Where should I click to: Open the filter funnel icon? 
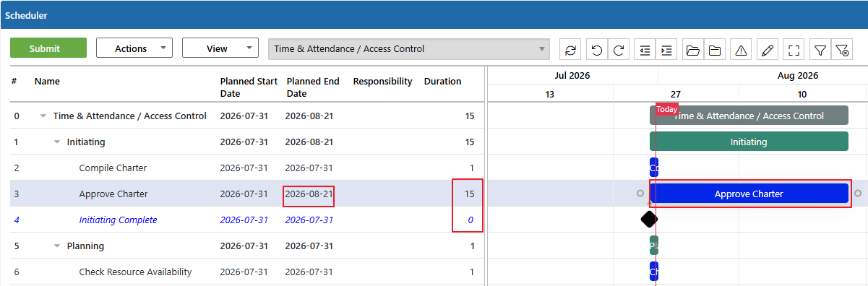point(820,49)
